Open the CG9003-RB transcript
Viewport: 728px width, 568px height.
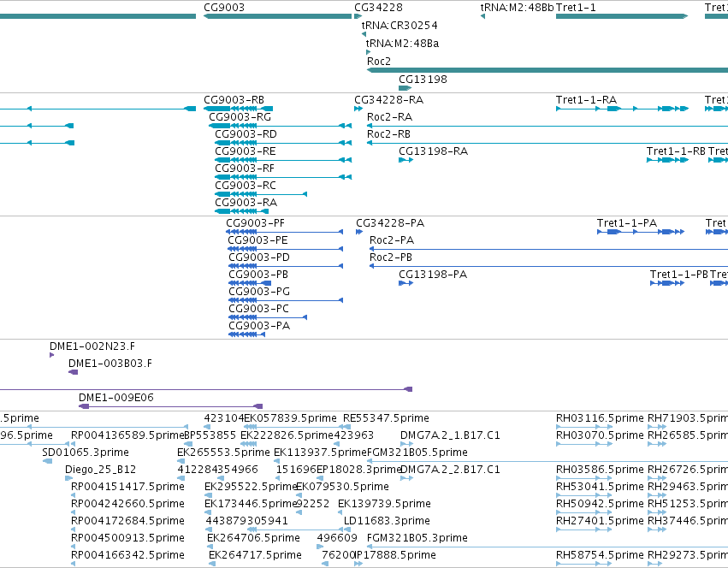pyautogui.click(x=234, y=100)
